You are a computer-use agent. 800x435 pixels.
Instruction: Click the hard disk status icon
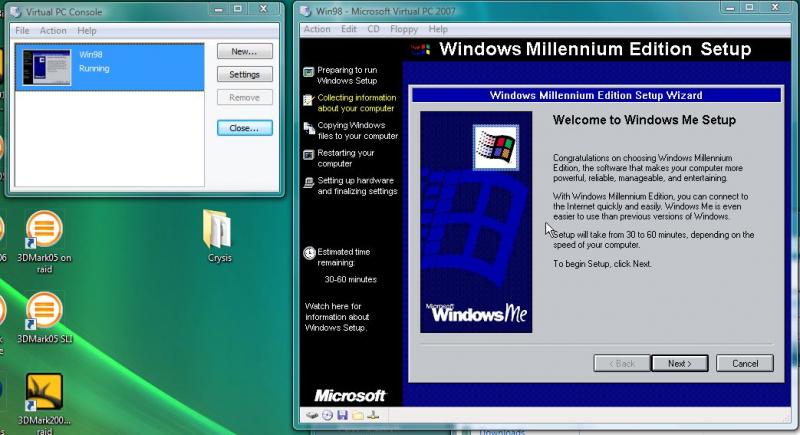tap(312, 415)
